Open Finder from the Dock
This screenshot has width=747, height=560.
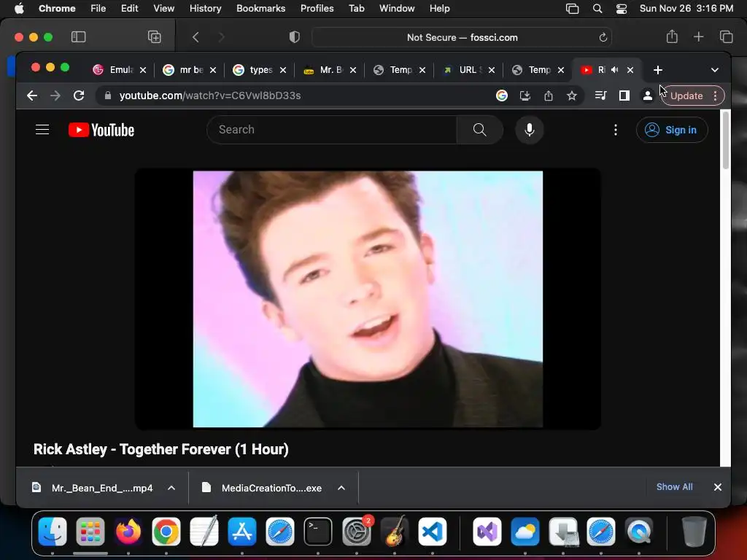click(53, 532)
